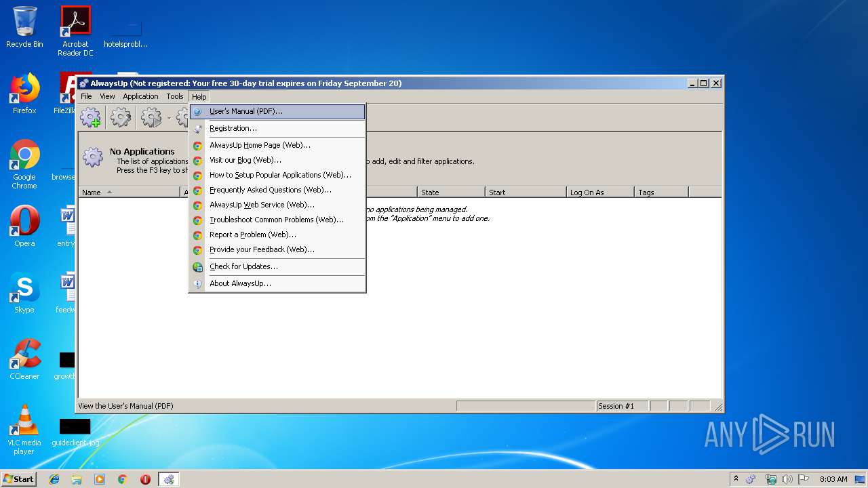Show hidden tray icons arrow

pos(736,479)
